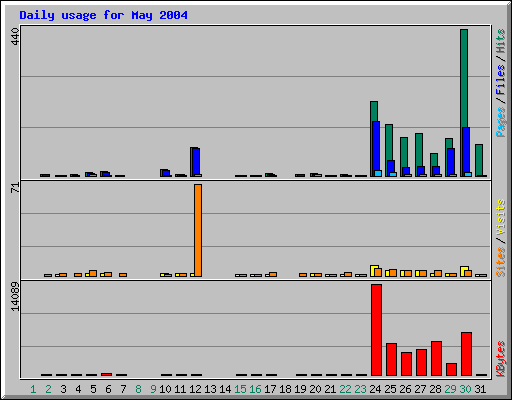The height and width of the screenshot is (400, 512).
Task: Click day number 15 on the x-axis
Action: pos(240,389)
